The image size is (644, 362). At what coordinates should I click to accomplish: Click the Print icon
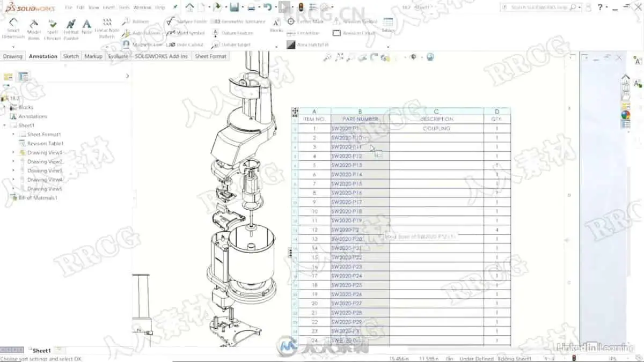251,8
